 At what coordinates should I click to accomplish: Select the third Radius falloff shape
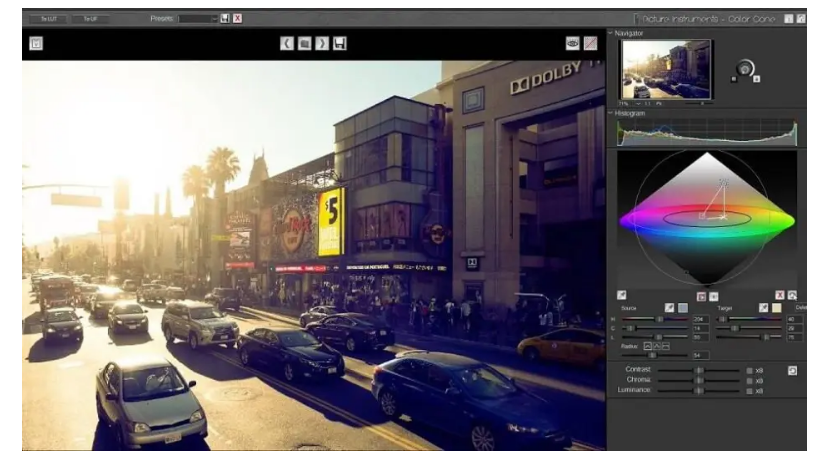[x=666, y=346]
